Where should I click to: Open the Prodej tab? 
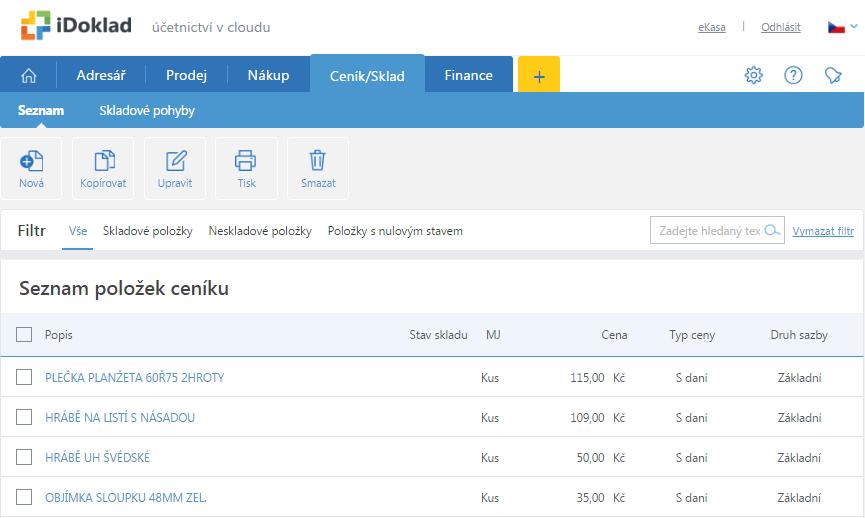(x=186, y=75)
